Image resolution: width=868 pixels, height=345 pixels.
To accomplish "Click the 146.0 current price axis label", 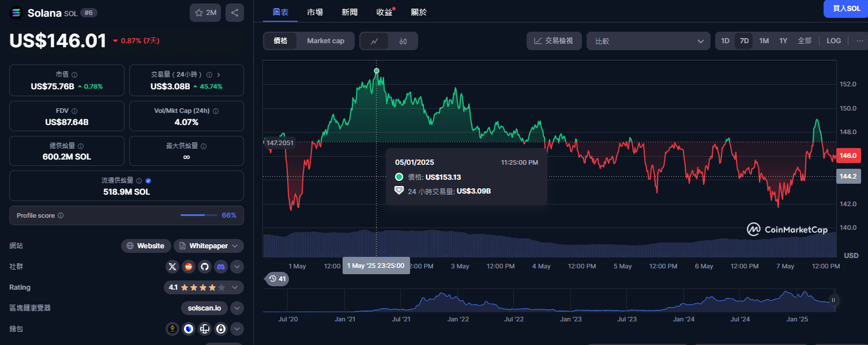I will point(848,156).
